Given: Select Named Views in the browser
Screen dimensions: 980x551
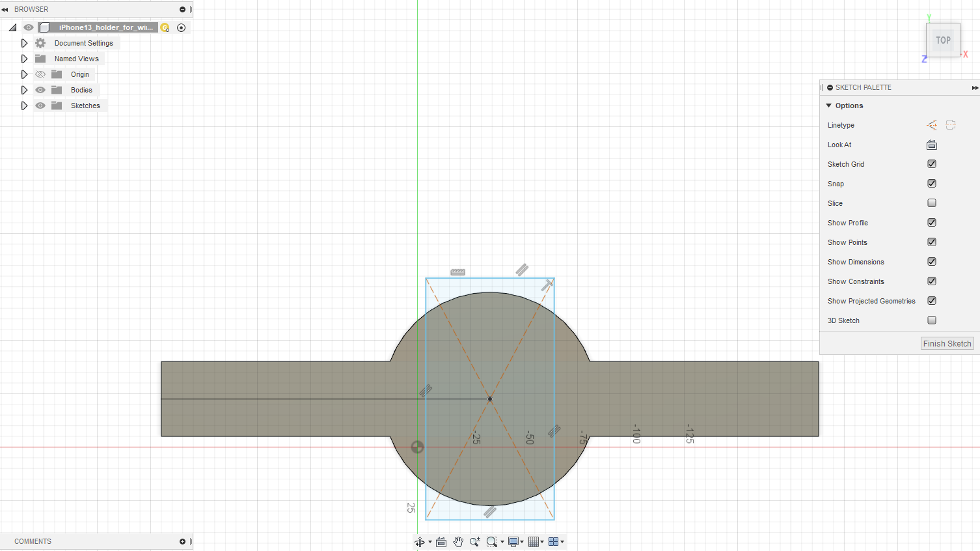Looking at the screenshot, I should (76, 58).
